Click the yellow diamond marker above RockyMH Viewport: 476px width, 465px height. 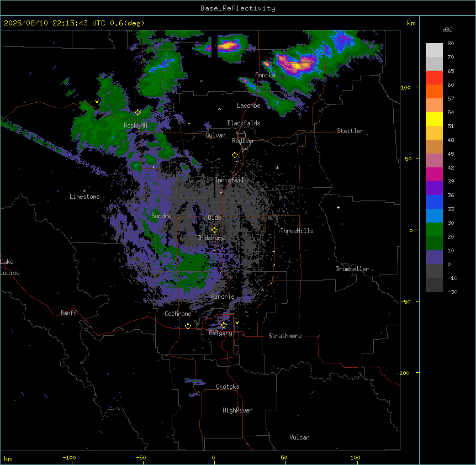pyautogui.click(x=137, y=113)
